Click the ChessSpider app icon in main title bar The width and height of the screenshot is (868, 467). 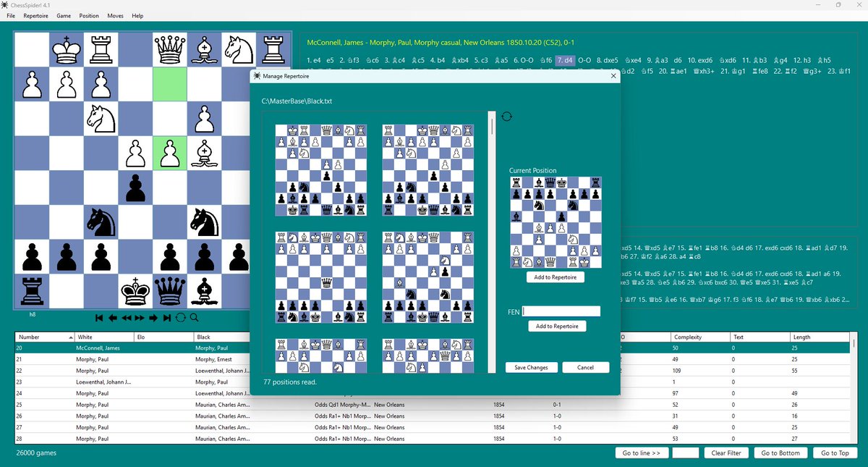tap(6, 4)
